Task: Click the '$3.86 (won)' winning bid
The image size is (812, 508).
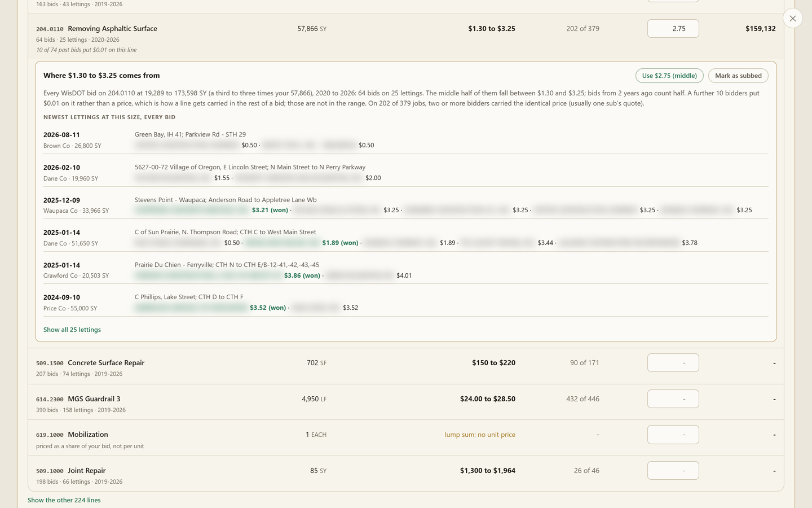Action: (302, 275)
